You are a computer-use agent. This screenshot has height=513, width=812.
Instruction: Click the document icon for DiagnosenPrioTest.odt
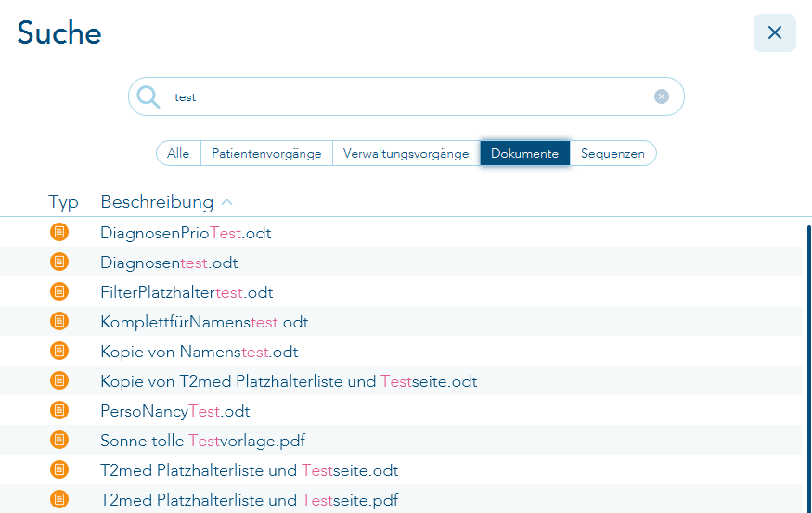59,232
